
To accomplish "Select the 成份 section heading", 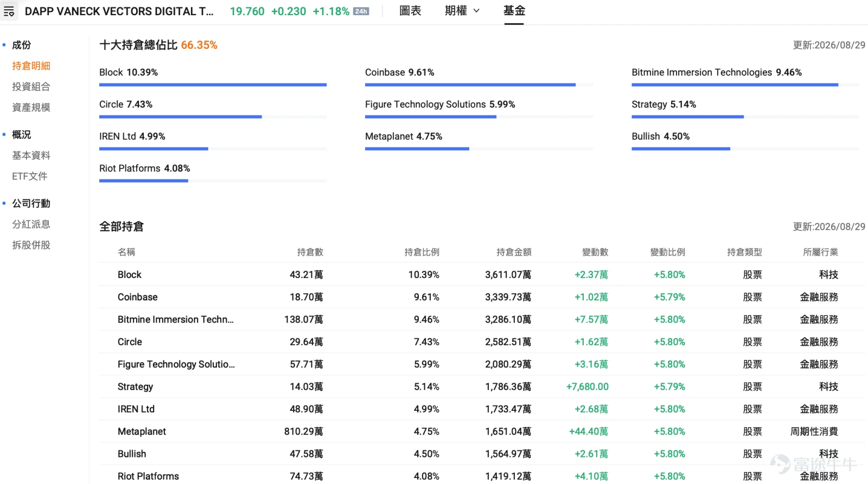I will pos(22,45).
